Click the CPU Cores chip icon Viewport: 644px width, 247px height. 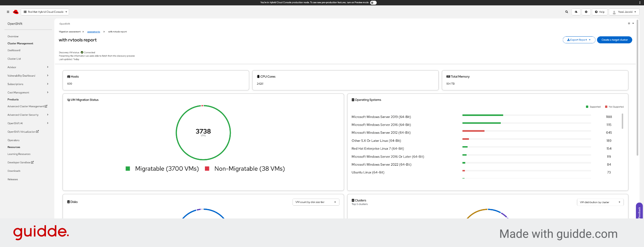[258, 77]
